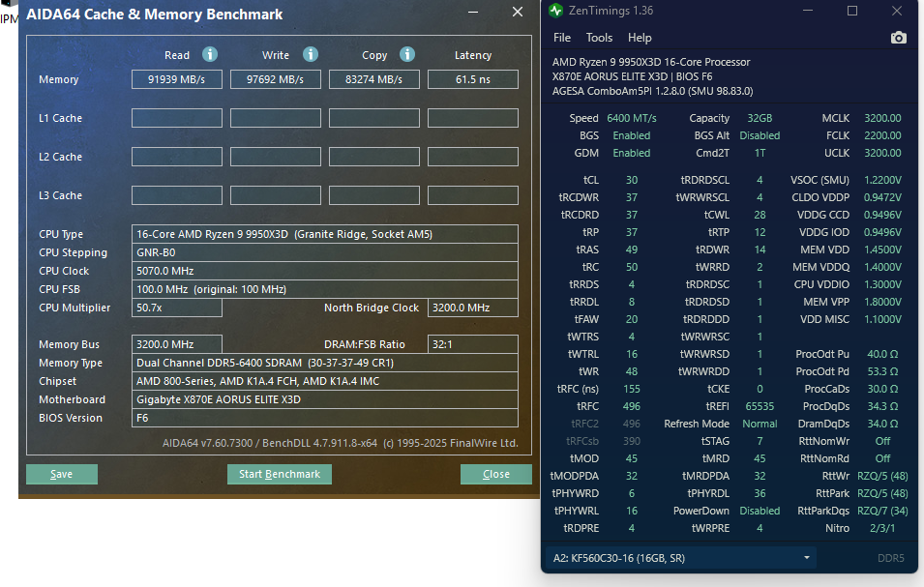The width and height of the screenshot is (924, 587).
Task: Open the File menu in ZenTimings
Action: (x=562, y=38)
